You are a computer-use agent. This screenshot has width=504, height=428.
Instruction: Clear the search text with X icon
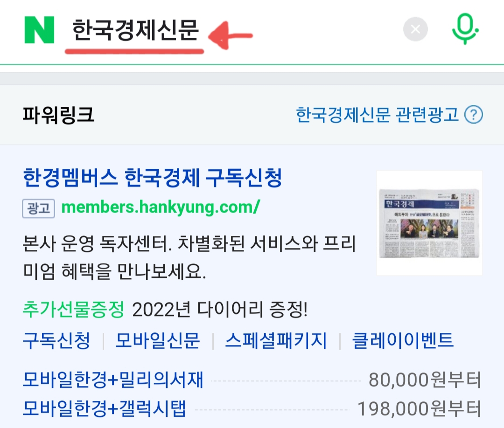pyautogui.click(x=415, y=29)
